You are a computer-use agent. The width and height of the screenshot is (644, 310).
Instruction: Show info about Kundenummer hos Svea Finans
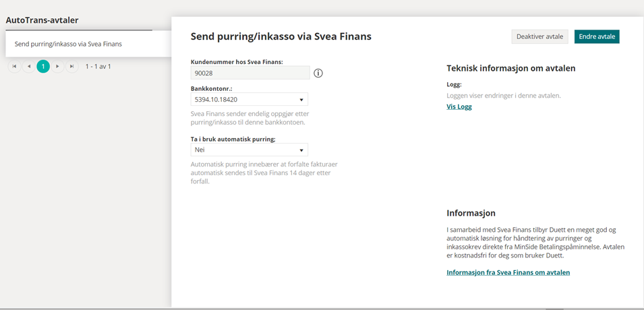point(318,73)
